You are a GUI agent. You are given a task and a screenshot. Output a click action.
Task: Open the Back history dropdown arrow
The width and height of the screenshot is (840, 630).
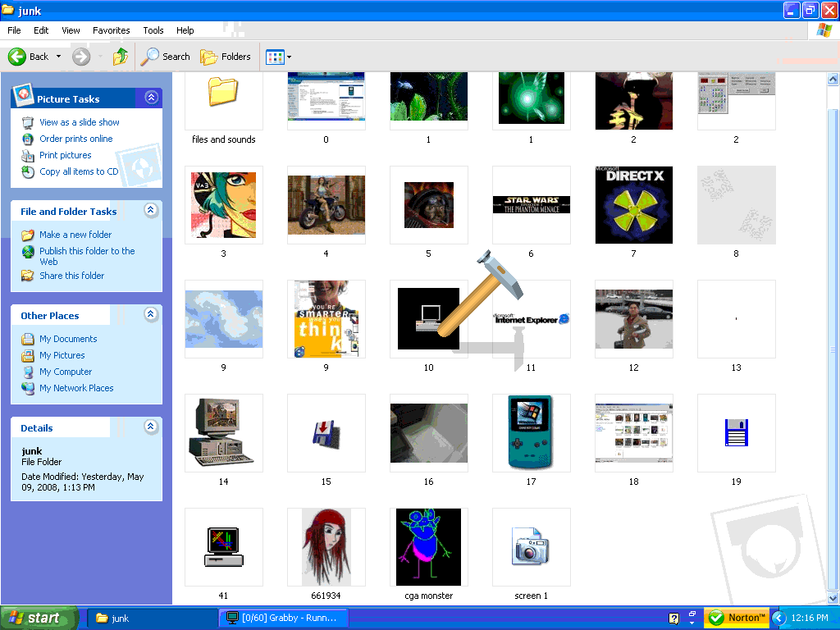(x=57, y=57)
